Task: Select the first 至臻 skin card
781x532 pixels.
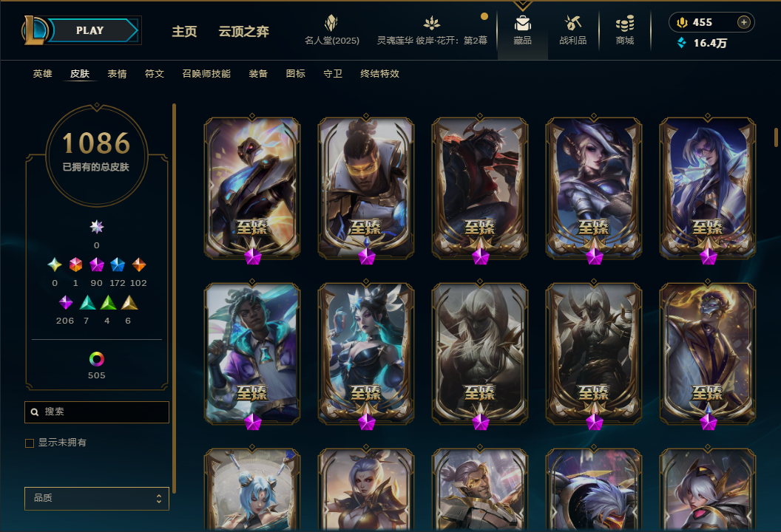Action: (252, 188)
